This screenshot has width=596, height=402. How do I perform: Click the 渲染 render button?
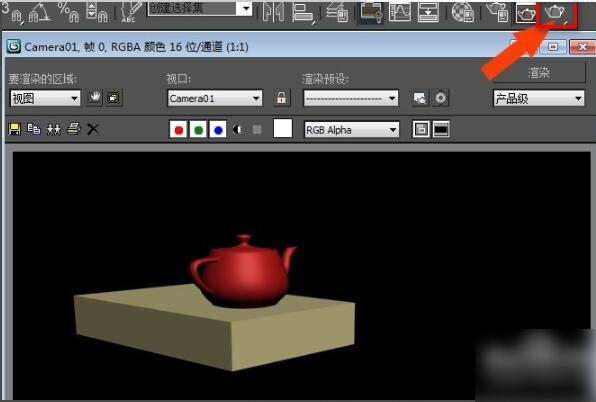click(x=539, y=72)
